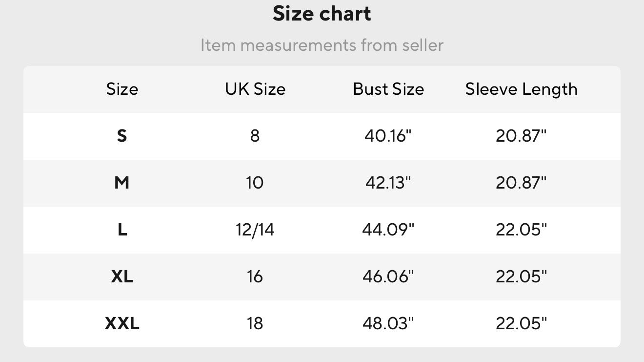Select the Size column header
The width and height of the screenshot is (644, 362).
(122, 89)
